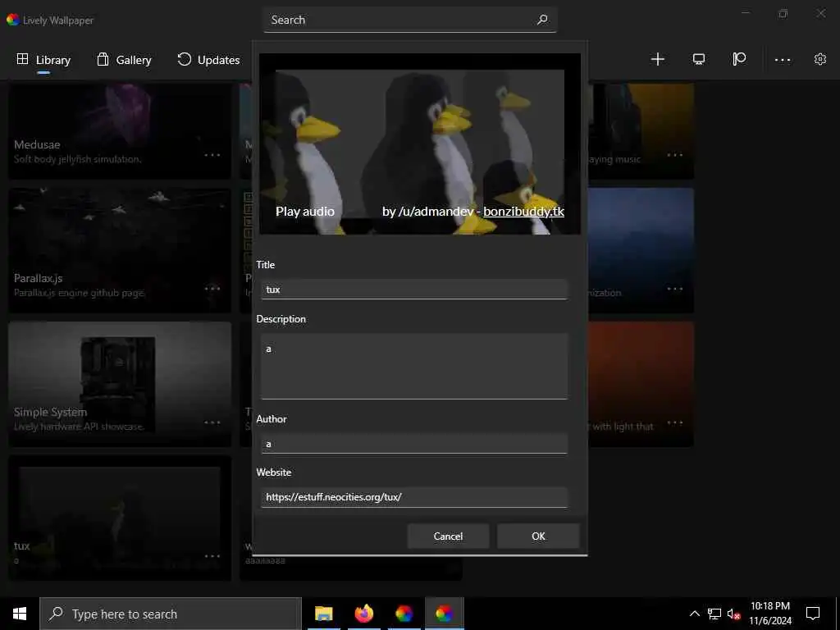The width and height of the screenshot is (840, 630).
Task: Open the Parallax.js card's three-dot menu
Action: [x=212, y=288]
